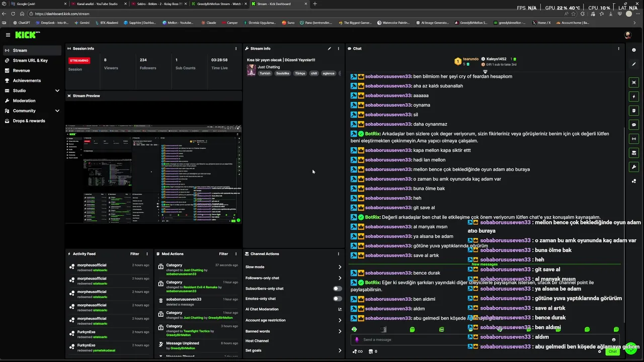Click tearundo in the top gifters bar
644x362 pixels.
coord(470,59)
